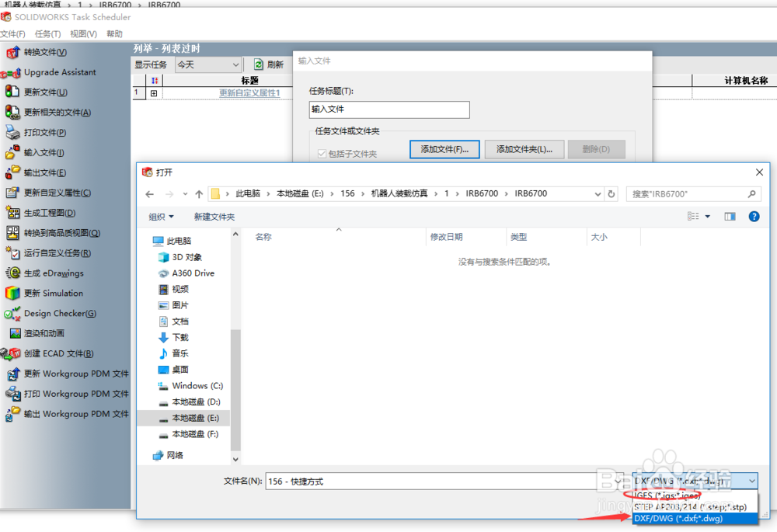Screen dimensions: 777x532
Task: Open 转换到高品质视图 task
Action: pos(62,233)
